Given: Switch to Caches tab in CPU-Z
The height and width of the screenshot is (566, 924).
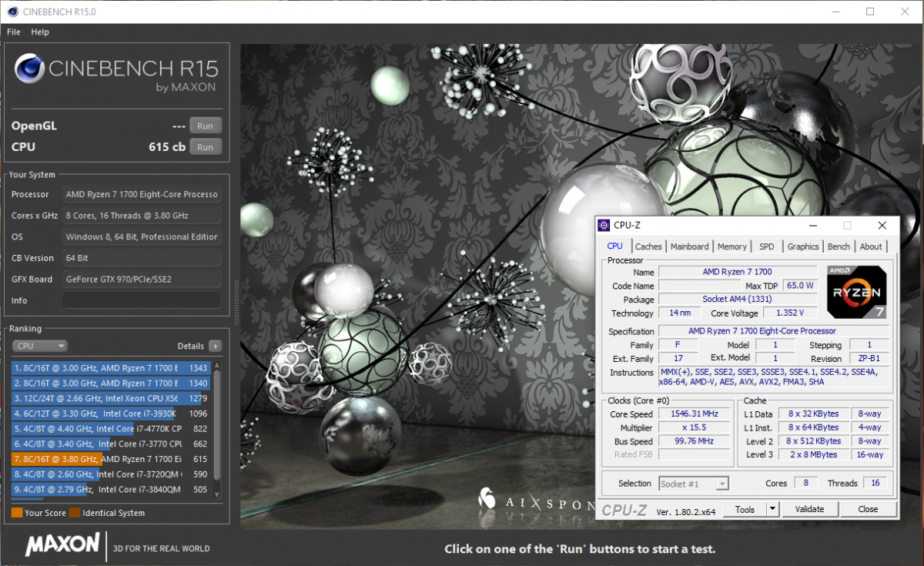Looking at the screenshot, I should coord(648,246).
